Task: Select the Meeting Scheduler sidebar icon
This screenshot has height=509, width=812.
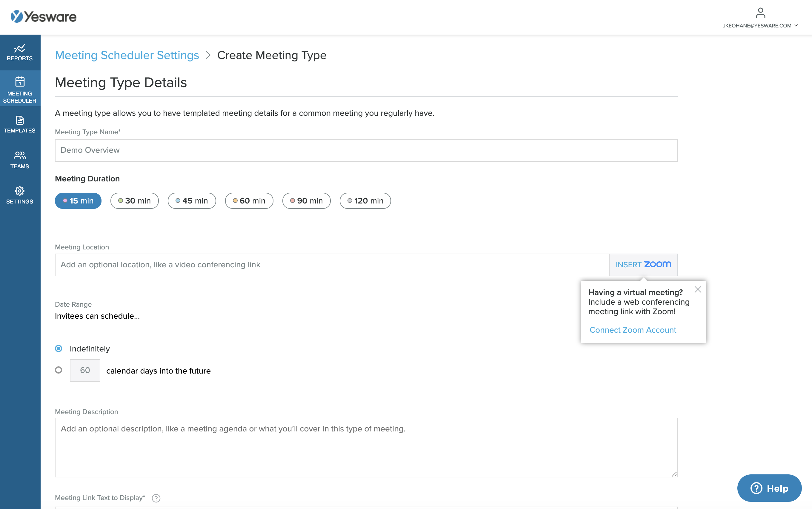Action: click(x=20, y=89)
